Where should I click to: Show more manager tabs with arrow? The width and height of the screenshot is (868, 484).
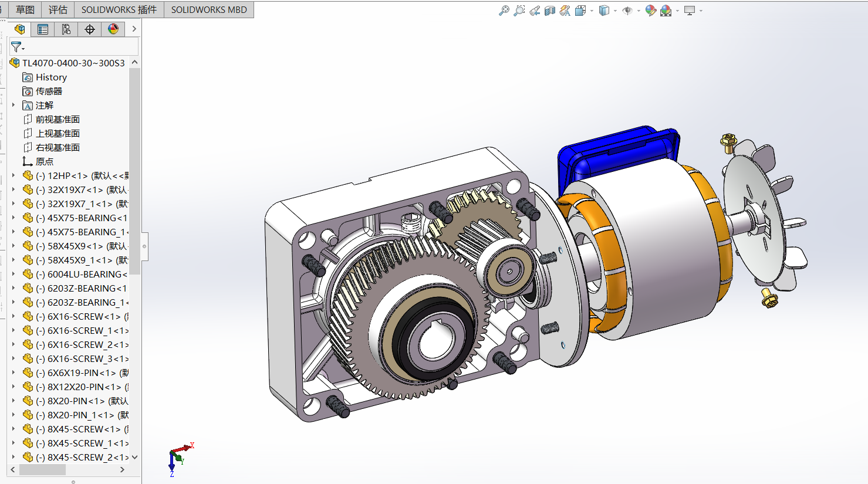(x=134, y=29)
